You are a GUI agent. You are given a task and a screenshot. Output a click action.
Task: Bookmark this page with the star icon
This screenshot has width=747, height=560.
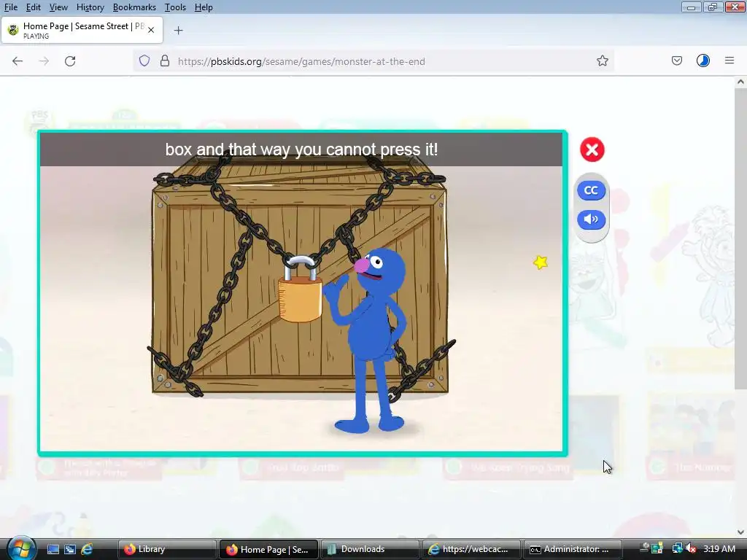602,61
